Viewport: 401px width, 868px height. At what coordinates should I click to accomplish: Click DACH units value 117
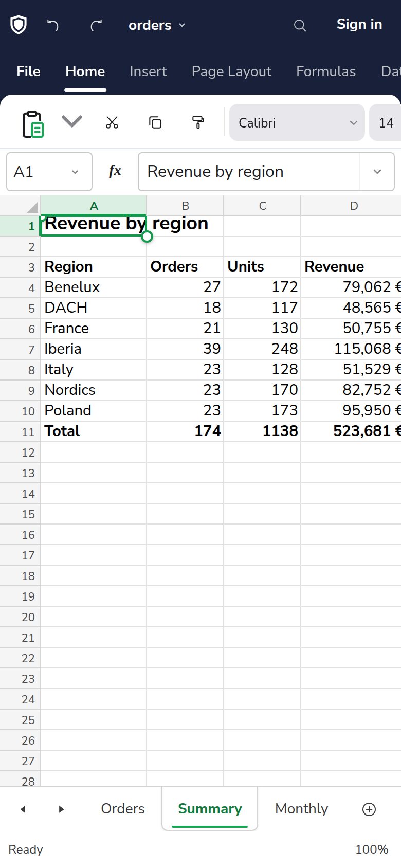tap(262, 308)
